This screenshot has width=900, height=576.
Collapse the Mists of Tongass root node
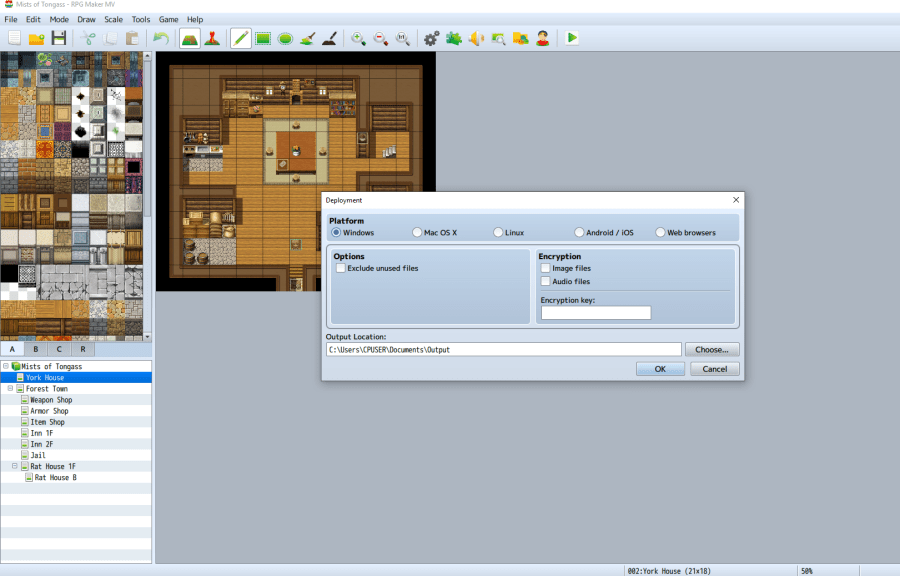pos(5,366)
